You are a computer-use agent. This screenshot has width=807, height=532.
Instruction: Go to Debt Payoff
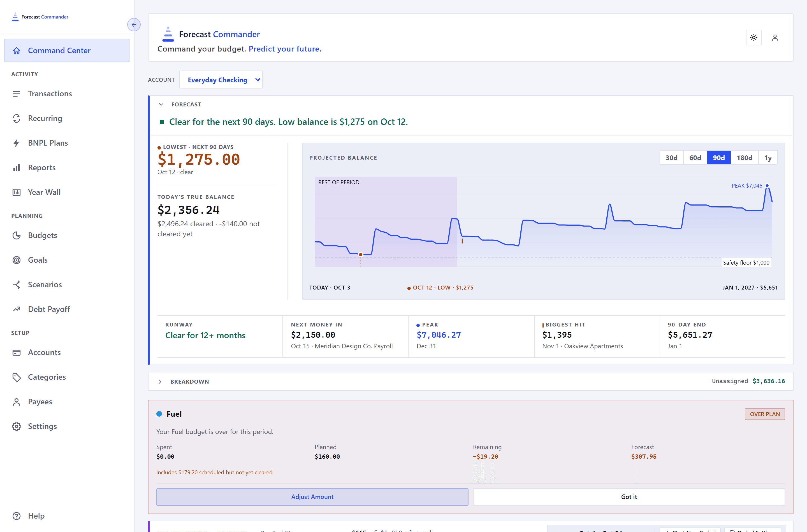67,309
